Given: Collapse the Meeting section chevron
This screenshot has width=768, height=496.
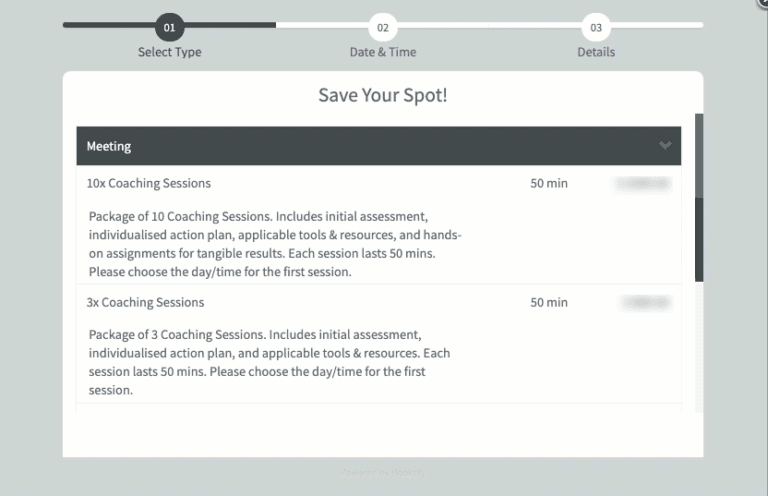Looking at the screenshot, I should tap(666, 146).
